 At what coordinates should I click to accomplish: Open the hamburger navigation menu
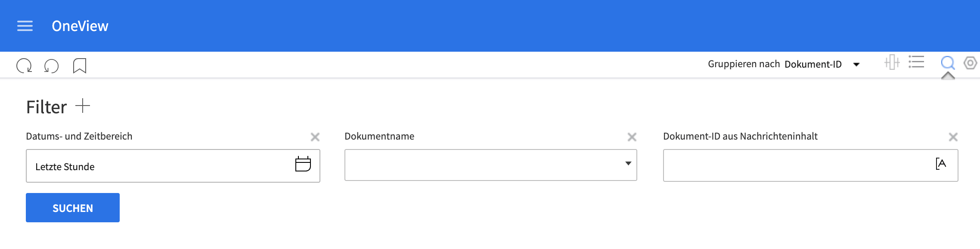25,26
